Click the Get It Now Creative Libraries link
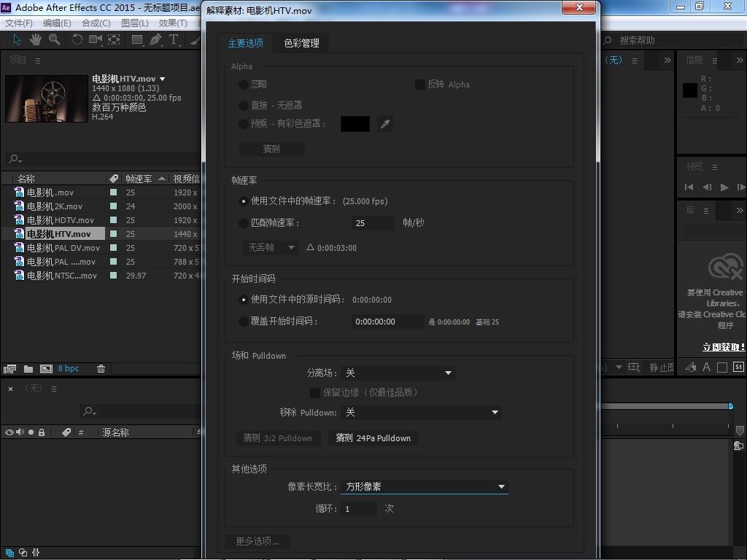747x560 pixels. [723, 347]
